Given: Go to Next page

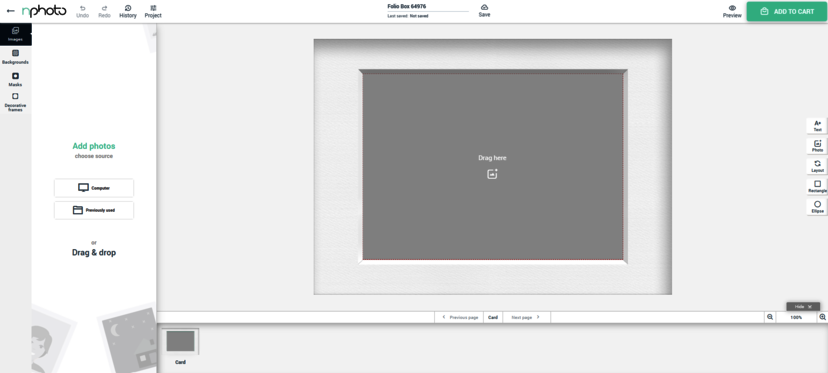Looking at the screenshot, I should pyautogui.click(x=526, y=318).
